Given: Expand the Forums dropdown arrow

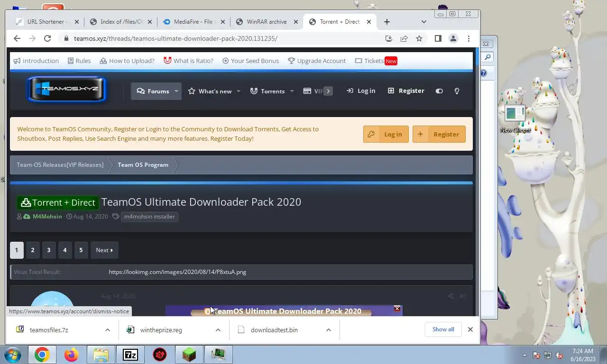Looking at the screenshot, I should (176, 91).
